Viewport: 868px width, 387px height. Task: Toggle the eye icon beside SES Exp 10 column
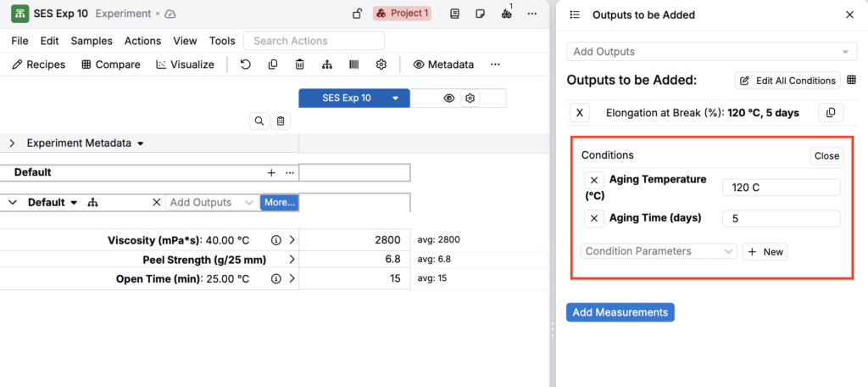(x=449, y=98)
